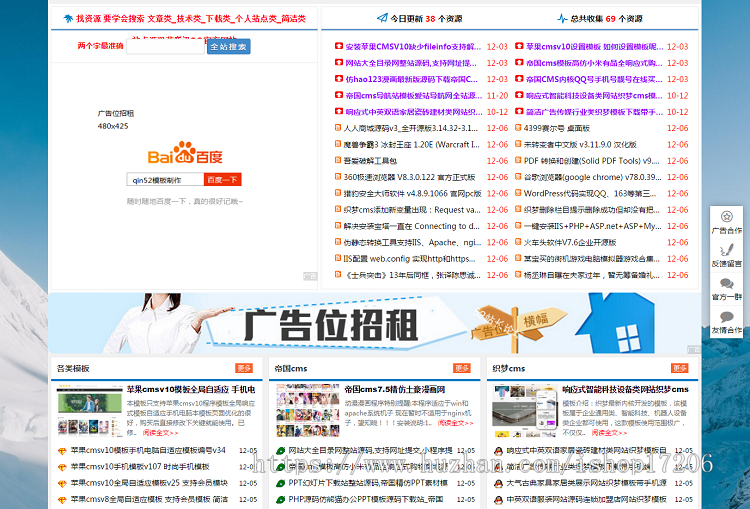Open link 织梦cms添加新变量出现：Request
The width and height of the screenshot is (750, 509).
coord(412,210)
